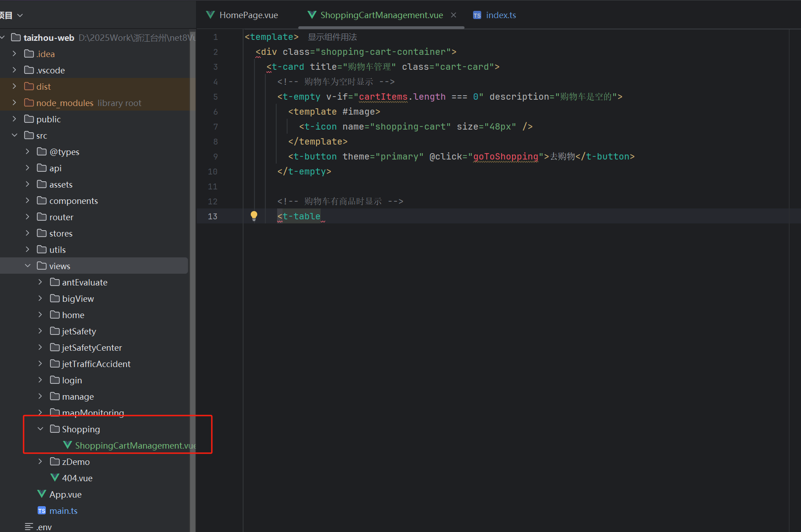Click the TypeScript icon on index.ts tab

pos(477,15)
